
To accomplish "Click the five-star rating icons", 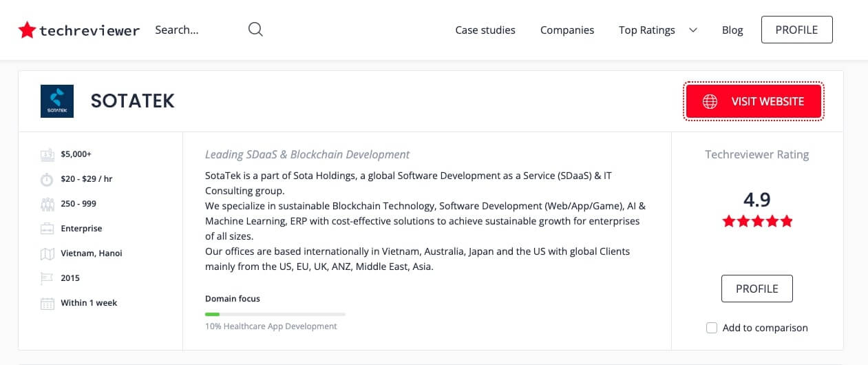I will point(757,222).
